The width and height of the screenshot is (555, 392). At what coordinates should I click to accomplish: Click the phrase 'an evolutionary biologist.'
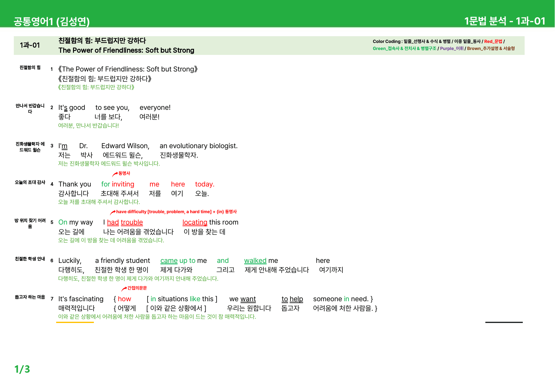point(198,146)
